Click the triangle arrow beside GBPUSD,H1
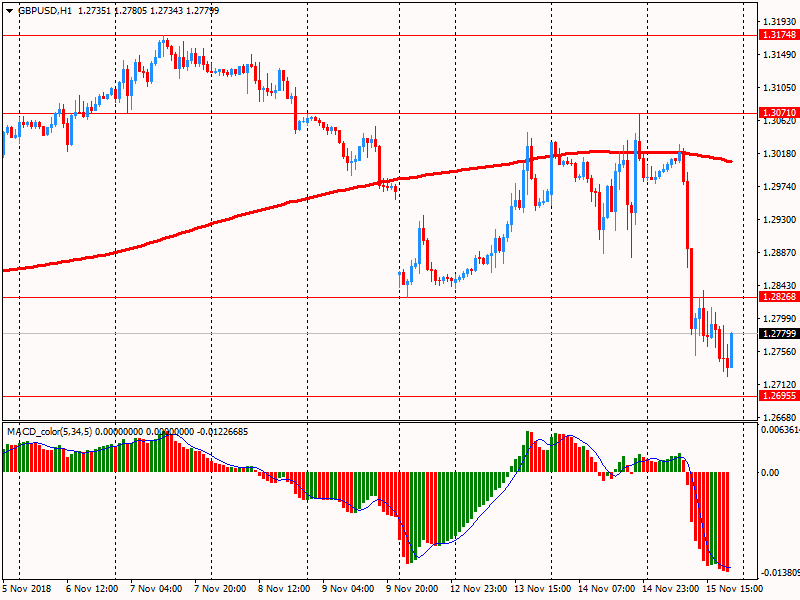Image resolution: width=800 pixels, height=600 pixels. tap(9, 10)
